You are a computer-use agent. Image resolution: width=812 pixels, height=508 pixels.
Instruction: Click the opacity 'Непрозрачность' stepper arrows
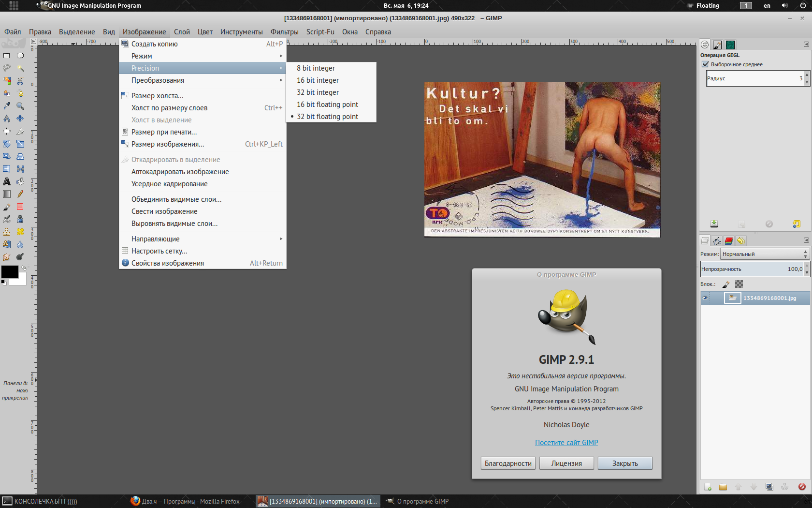(x=807, y=269)
